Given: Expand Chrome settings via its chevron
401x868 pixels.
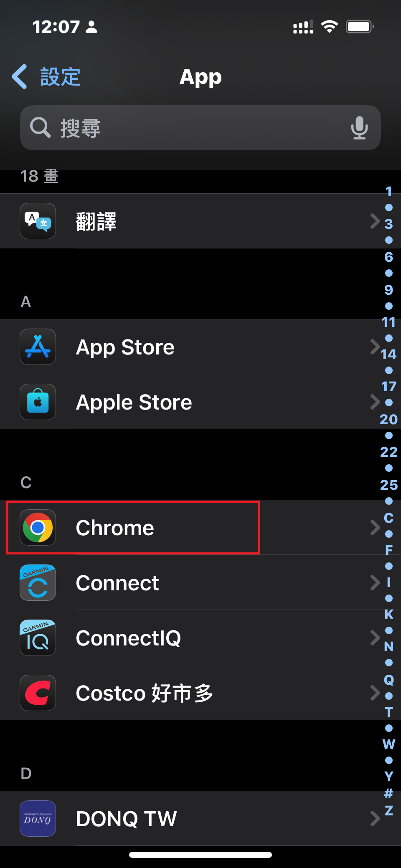Looking at the screenshot, I should 375,527.
